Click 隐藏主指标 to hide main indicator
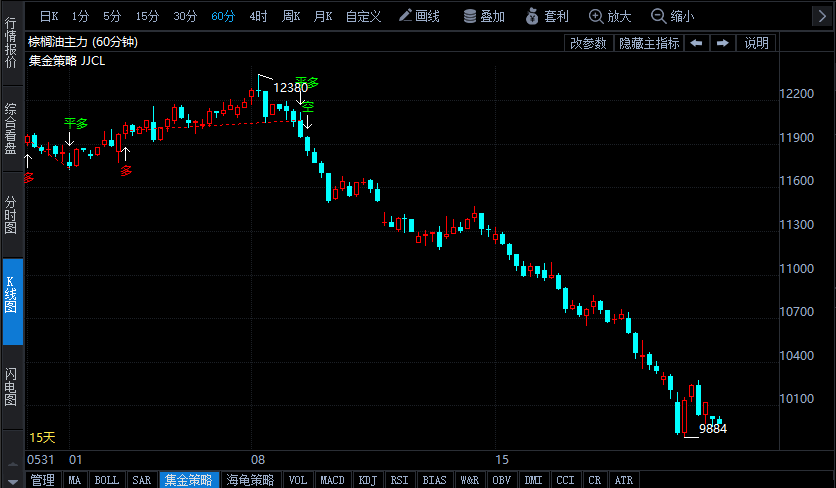836x488 pixels. point(649,43)
